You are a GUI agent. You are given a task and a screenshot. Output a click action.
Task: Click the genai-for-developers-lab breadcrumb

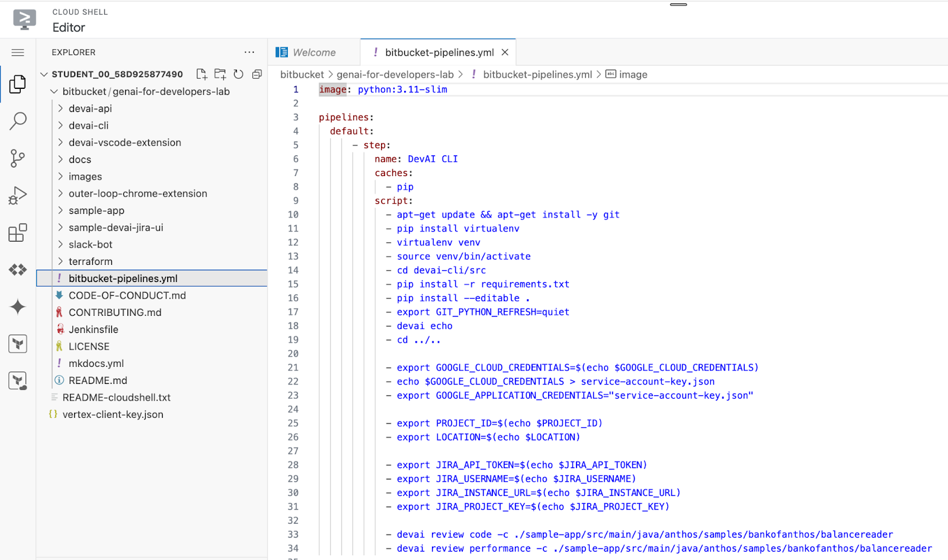click(x=395, y=75)
